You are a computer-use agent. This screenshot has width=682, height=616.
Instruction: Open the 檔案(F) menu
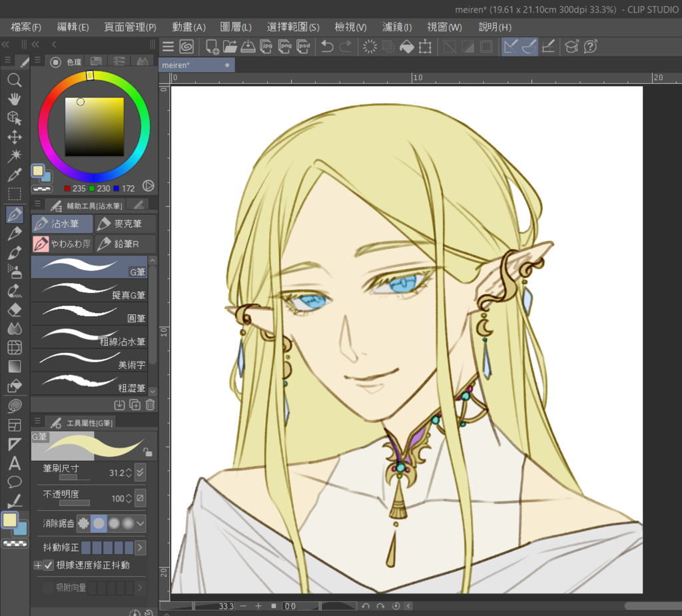tap(26, 27)
